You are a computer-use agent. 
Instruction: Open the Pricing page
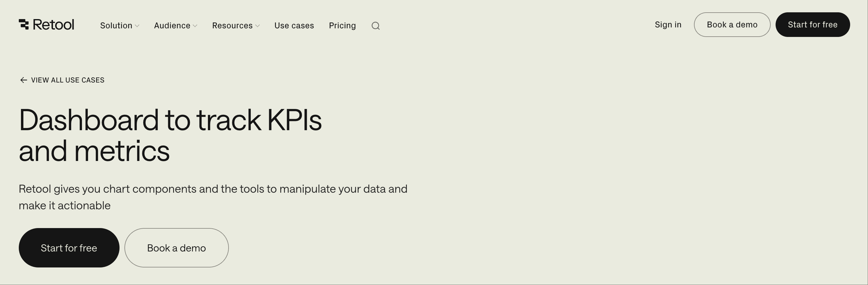[x=342, y=26]
